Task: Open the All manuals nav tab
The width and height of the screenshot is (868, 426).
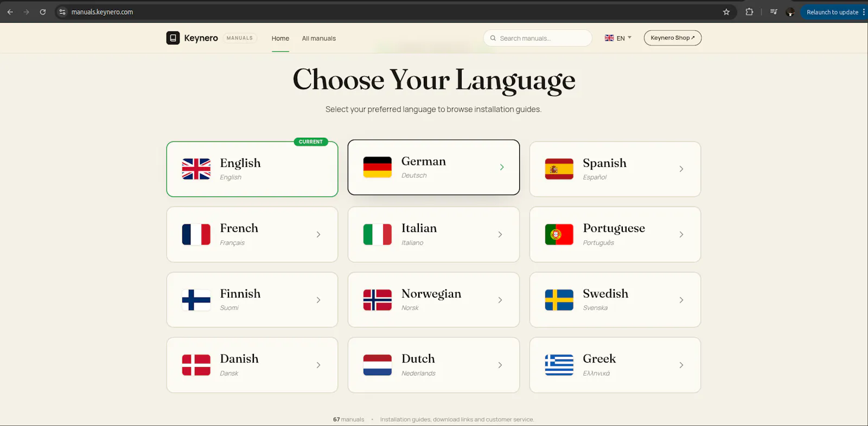Action: point(319,38)
